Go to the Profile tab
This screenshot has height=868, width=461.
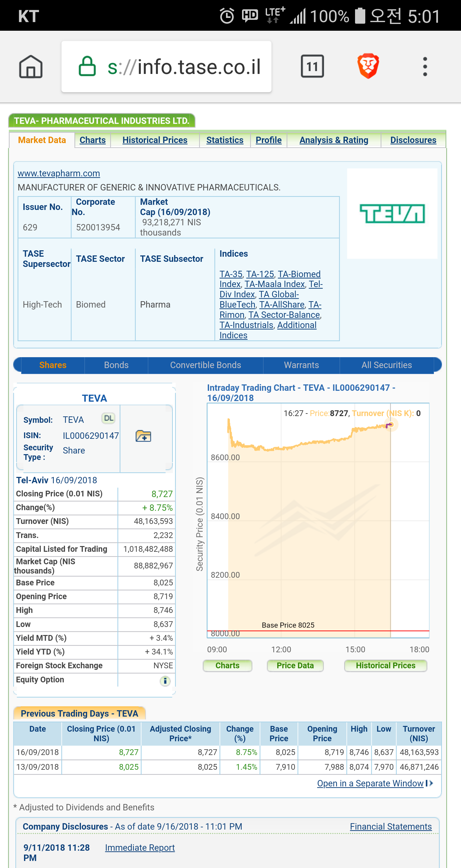point(269,140)
